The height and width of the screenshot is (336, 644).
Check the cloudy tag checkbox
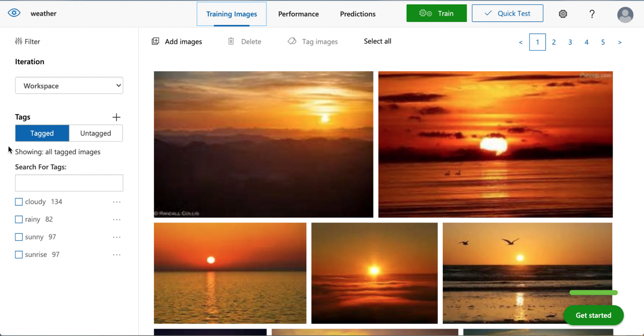pos(19,202)
